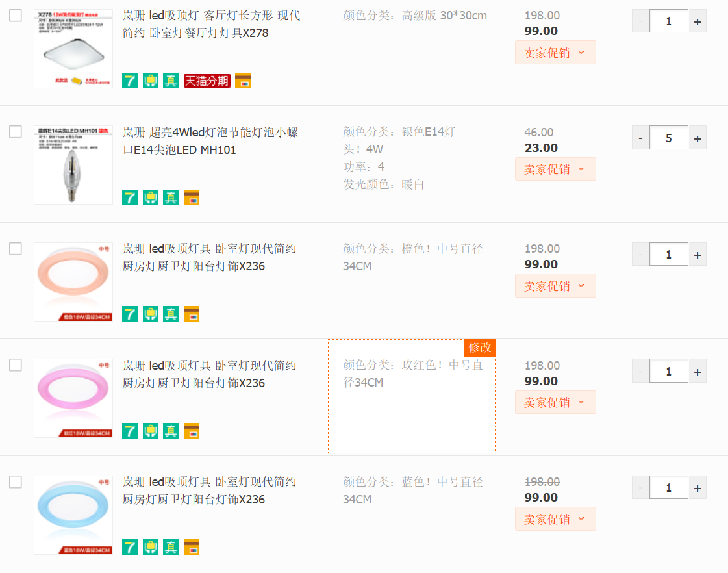Click the 天猫分期 badge on X278 lamp
The height and width of the screenshot is (573, 728).
pos(207,81)
